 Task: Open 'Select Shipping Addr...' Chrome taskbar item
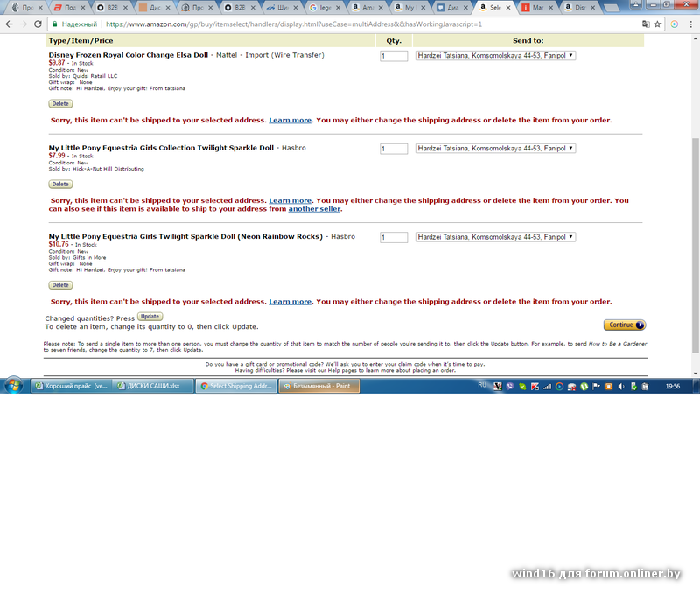pyautogui.click(x=236, y=386)
